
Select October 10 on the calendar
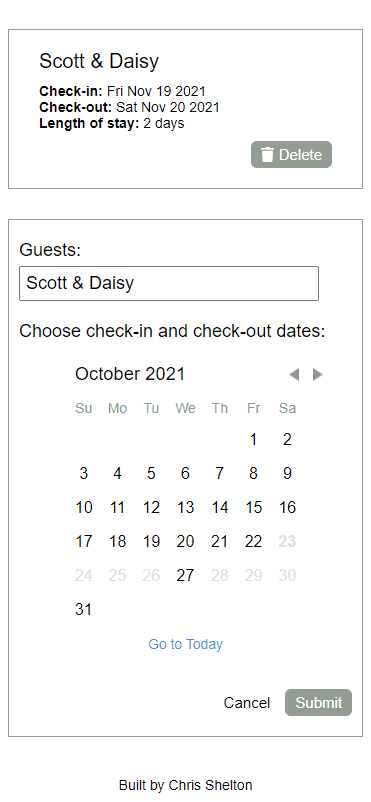click(83, 507)
